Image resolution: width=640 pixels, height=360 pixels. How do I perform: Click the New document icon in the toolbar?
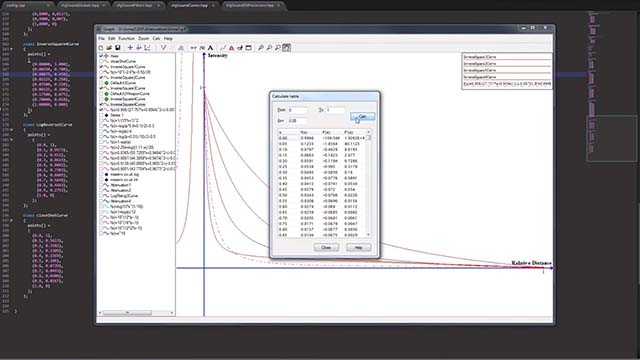tap(101, 48)
